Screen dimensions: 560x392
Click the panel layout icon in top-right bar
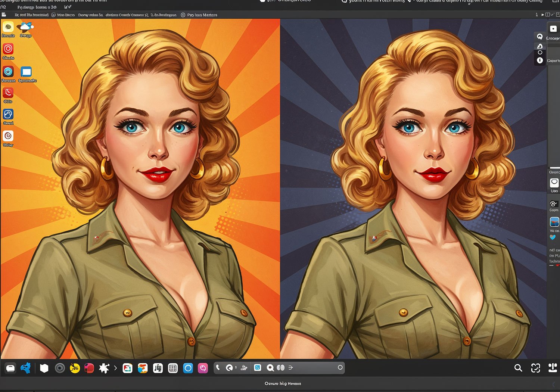click(548, 15)
